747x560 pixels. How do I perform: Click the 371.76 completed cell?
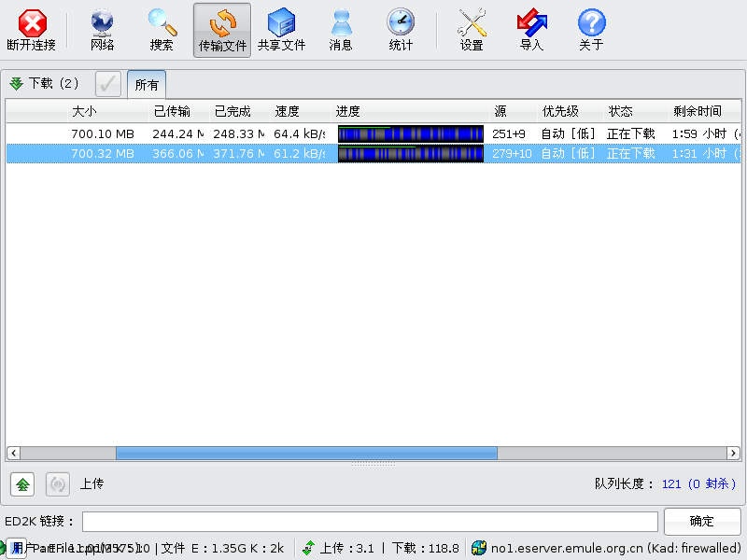tap(239, 153)
